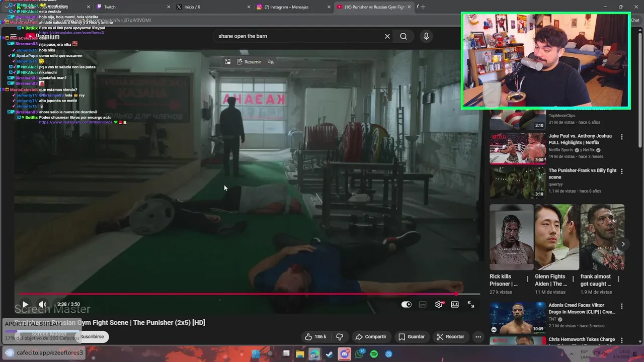The width and height of the screenshot is (644, 362).
Task: Like the video showing 186 k
Action: [315, 337]
